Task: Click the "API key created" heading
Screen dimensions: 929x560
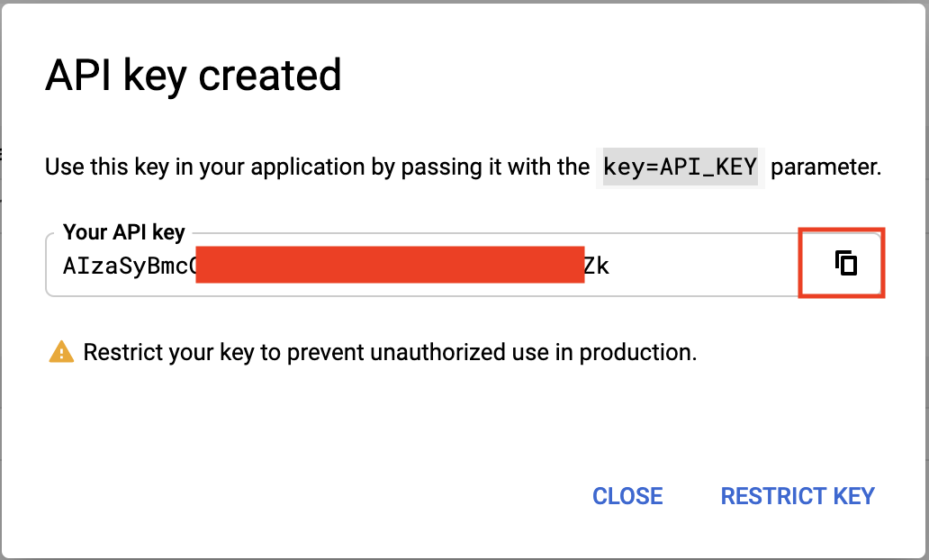Action: coord(194,76)
